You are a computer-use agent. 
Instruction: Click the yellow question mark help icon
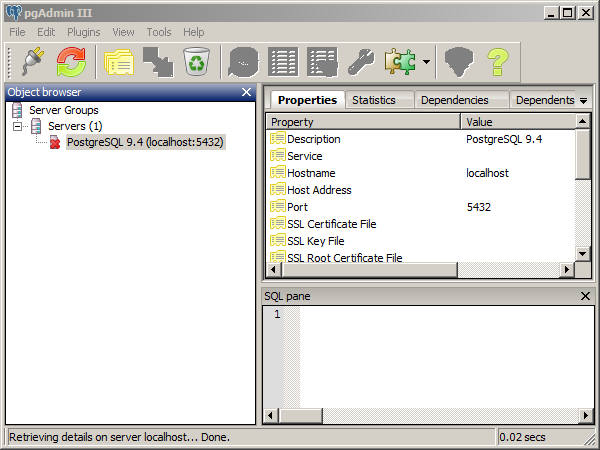498,61
